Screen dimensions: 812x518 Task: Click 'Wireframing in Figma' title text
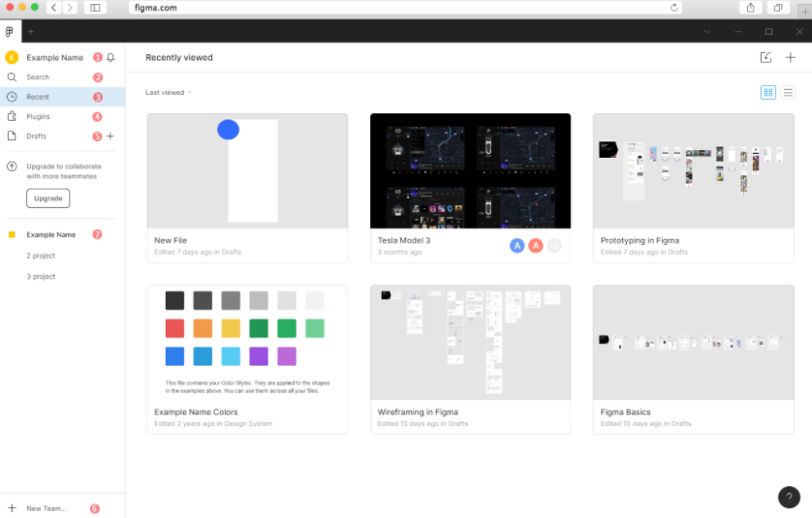pyautogui.click(x=418, y=412)
